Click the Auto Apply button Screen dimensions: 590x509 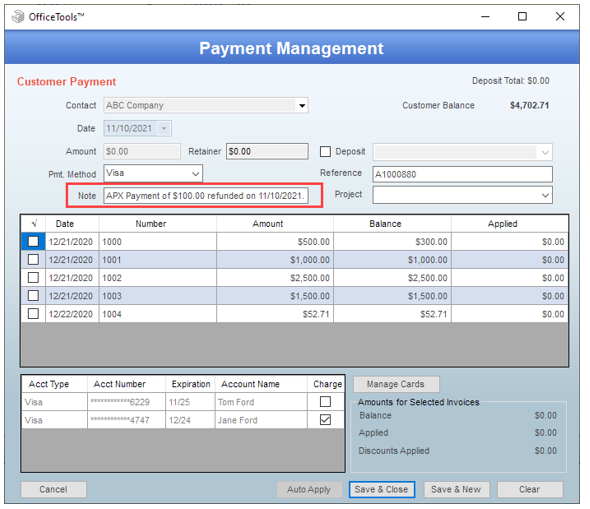309,489
